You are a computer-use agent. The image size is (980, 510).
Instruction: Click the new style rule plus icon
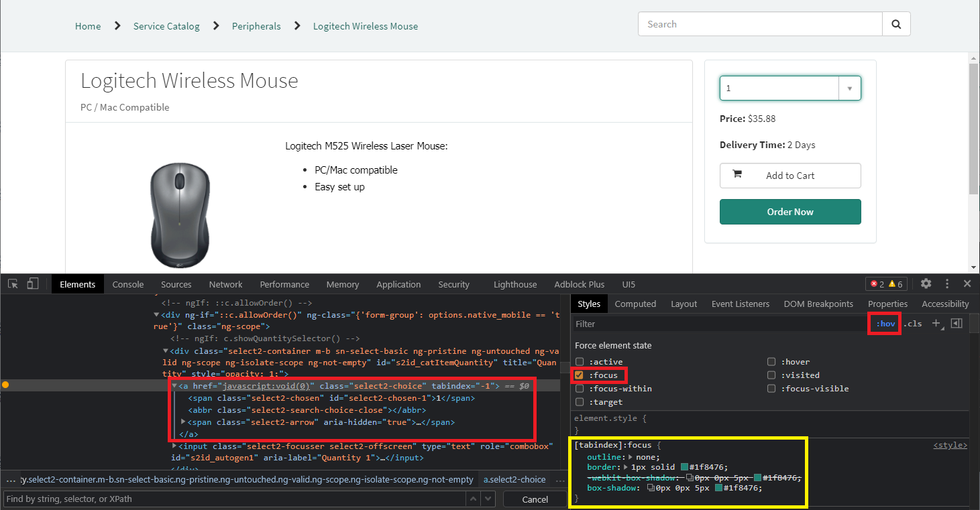pos(936,324)
